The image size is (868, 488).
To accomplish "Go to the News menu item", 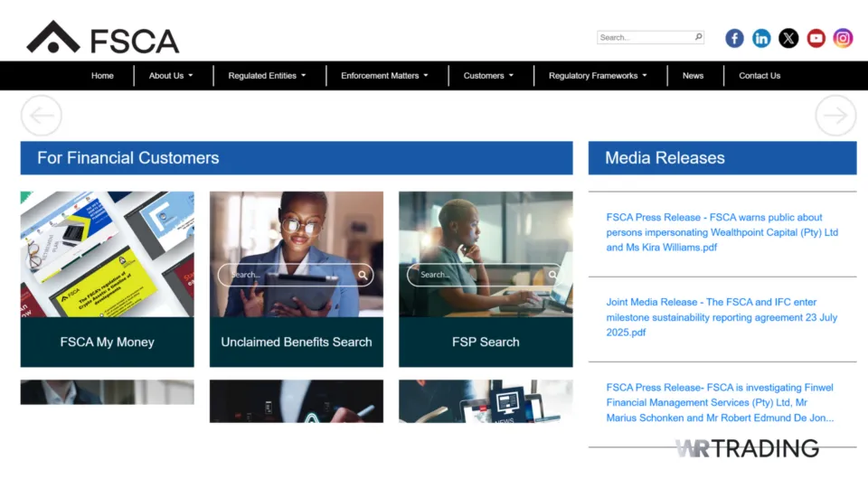I will pos(693,76).
